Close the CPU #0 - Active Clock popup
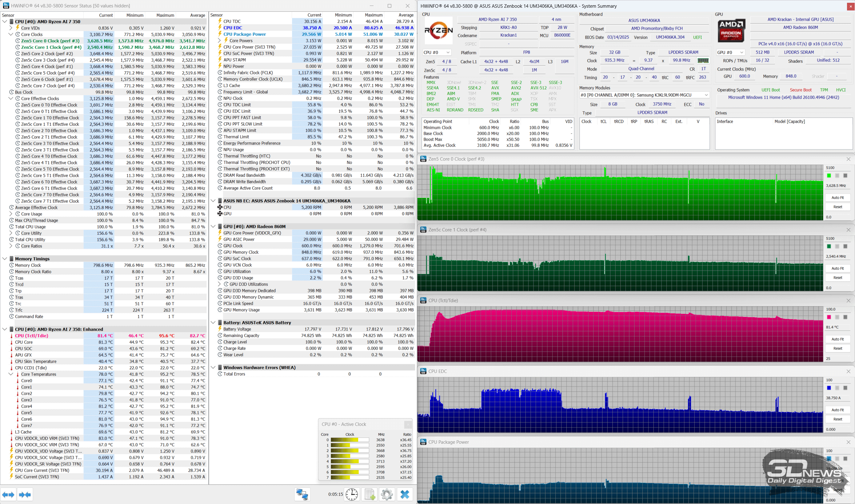Image resolution: width=855 pixels, height=504 pixels. [408, 425]
